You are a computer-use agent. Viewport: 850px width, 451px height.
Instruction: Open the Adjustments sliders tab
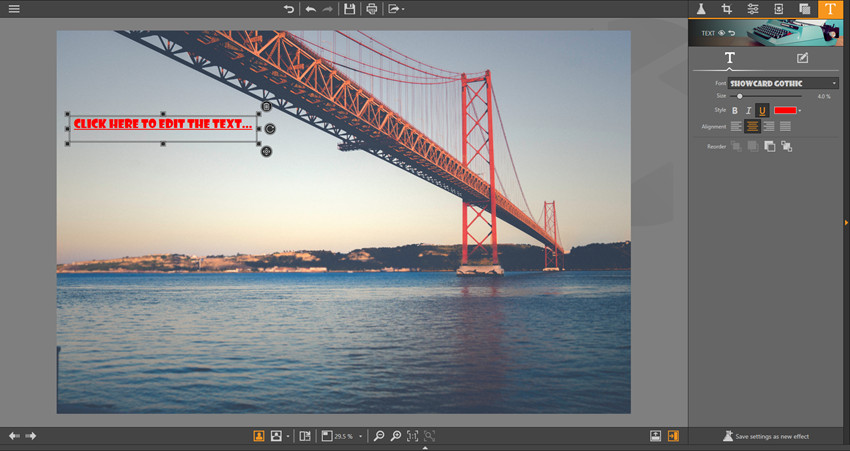[x=752, y=9]
